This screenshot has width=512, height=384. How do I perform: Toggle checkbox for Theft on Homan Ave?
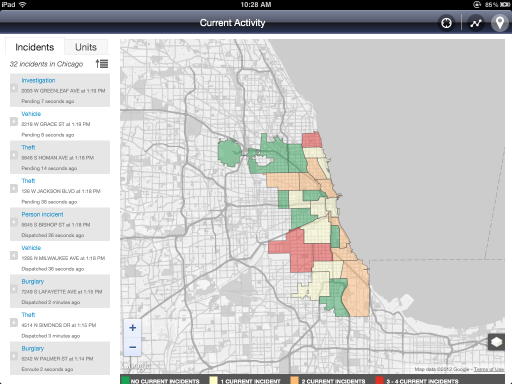point(14,155)
